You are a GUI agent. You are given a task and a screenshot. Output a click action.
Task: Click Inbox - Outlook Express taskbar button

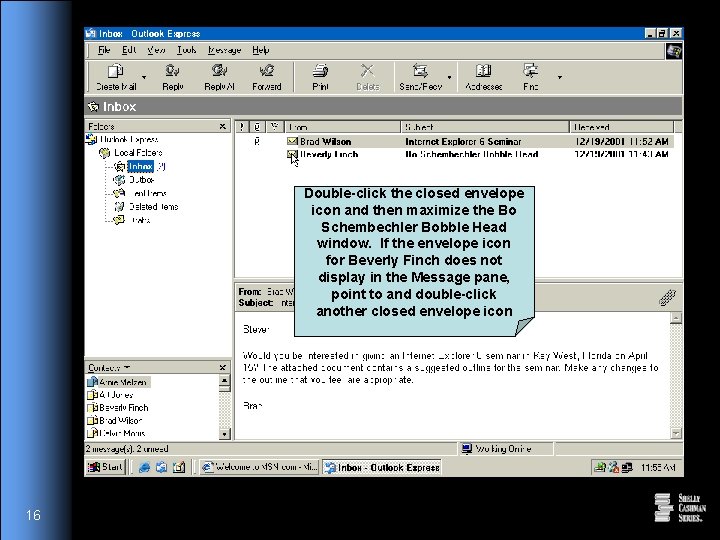[x=382, y=467]
